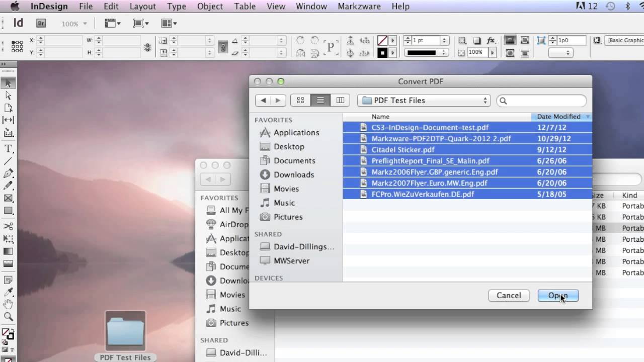Open the File menu
This screenshot has width=644, height=362.
click(86, 7)
